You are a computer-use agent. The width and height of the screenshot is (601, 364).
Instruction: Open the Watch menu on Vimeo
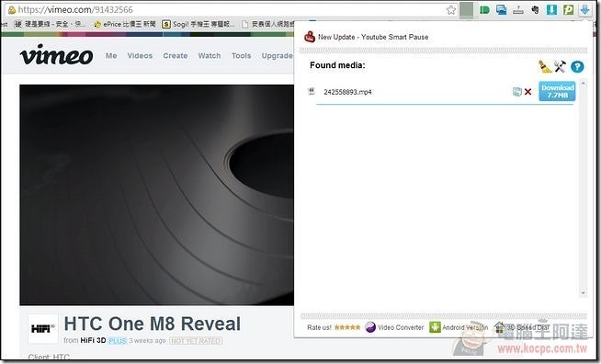(x=210, y=56)
